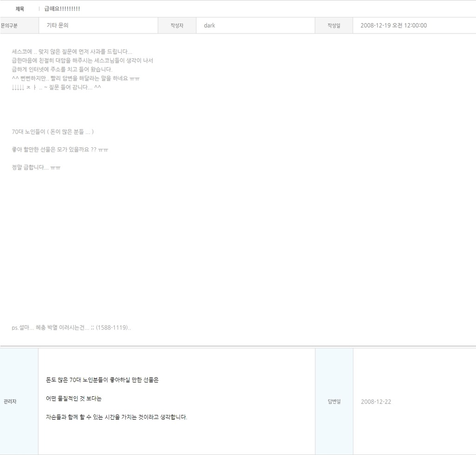The width and height of the screenshot is (476, 455).
Task: Click the ps. line with phone number 1588-1119
Action: point(71,328)
